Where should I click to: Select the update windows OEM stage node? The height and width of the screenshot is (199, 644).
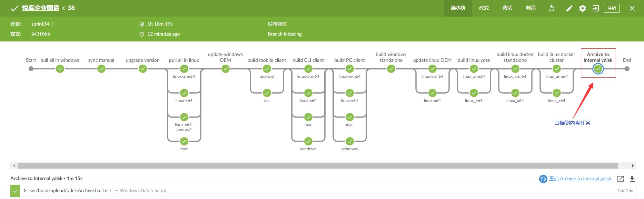tap(226, 69)
